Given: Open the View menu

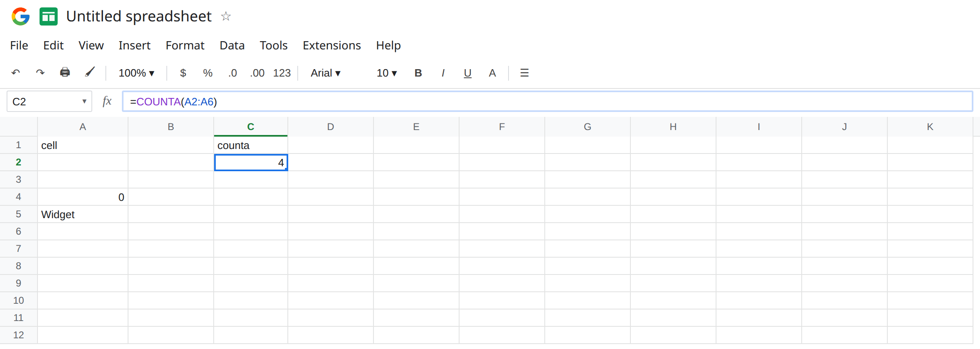Looking at the screenshot, I should [x=91, y=45].
